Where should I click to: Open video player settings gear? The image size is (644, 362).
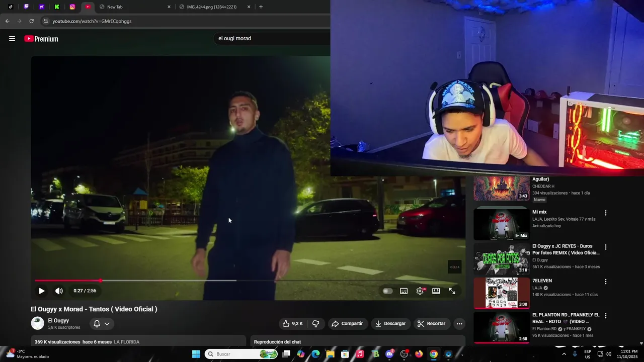pyautogui.click(x=420, y=291)
